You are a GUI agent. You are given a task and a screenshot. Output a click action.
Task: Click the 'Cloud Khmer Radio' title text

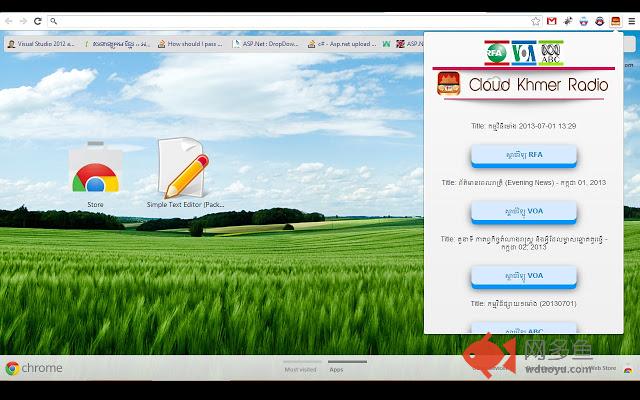click(538, 84)
